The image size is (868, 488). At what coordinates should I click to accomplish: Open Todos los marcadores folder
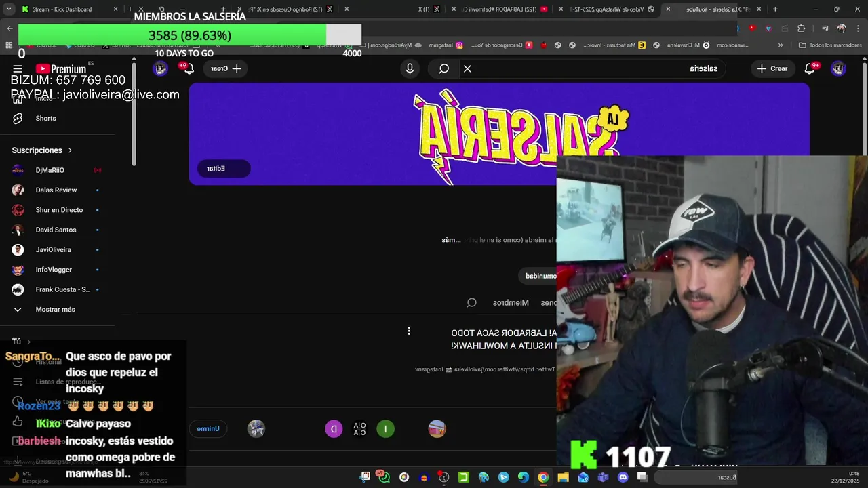(830, 45)
